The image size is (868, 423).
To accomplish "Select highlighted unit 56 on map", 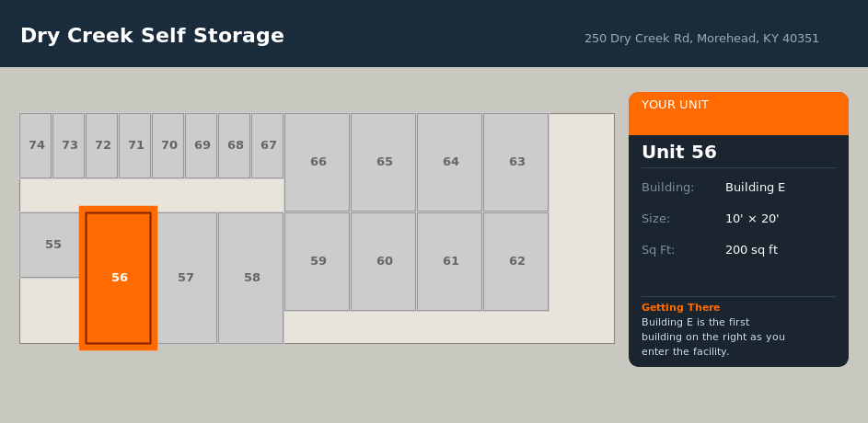I will click(x=118, y=278).
